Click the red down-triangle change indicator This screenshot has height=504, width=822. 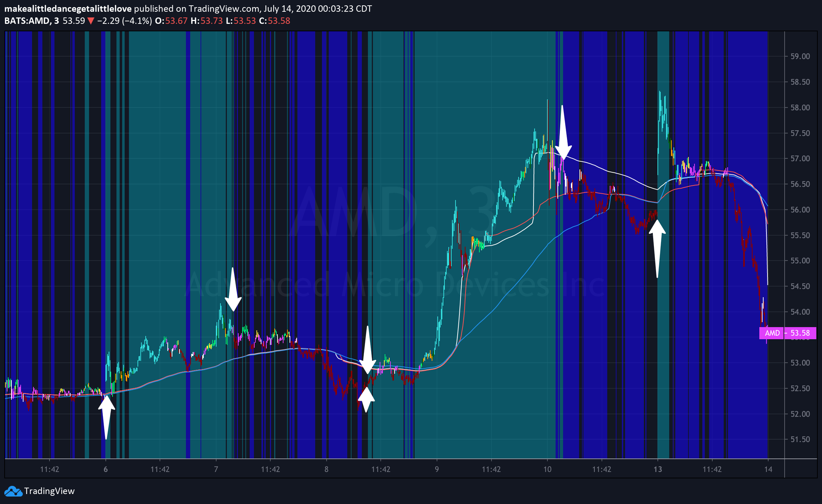(91, 21)
